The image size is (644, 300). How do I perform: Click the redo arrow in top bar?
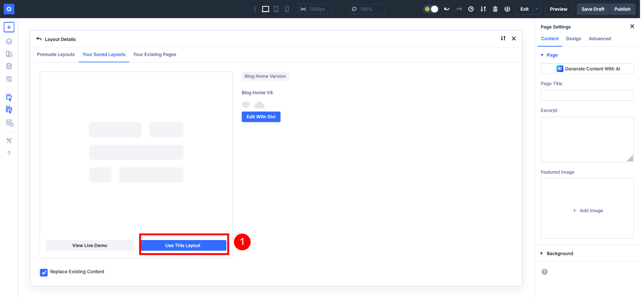[459, 9]
